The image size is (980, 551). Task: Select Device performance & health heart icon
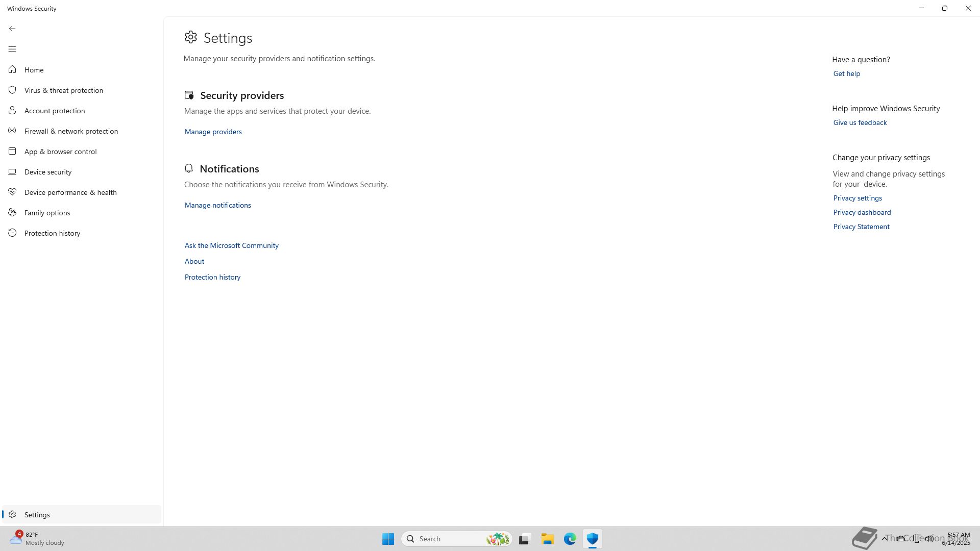[12, 192]
